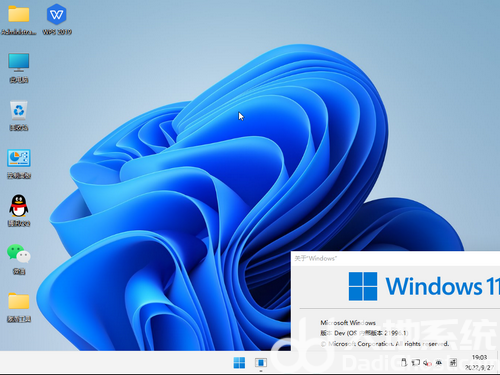Image resolution: width=500 pixels, height=375 pixels.
Task: Select the bottom yellow folder on desktop
Action: [x=19, y=307]
